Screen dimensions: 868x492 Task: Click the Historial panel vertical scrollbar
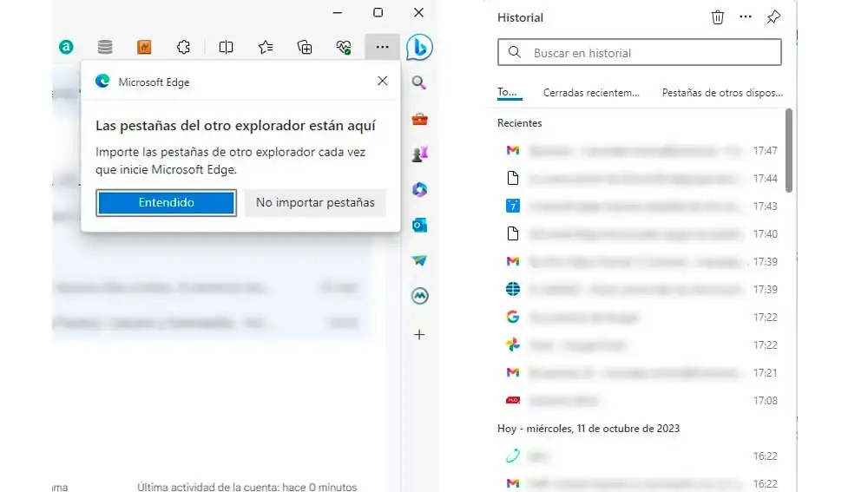pyautogui.click(x=789, y=150)
